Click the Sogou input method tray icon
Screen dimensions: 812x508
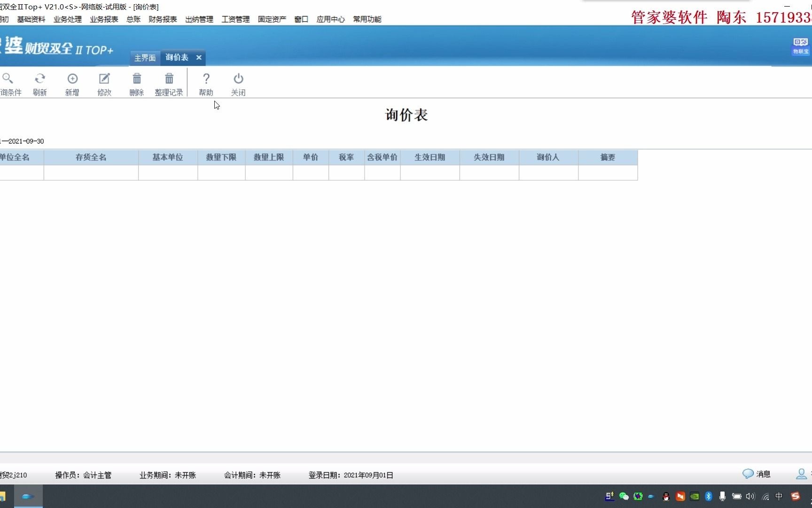[x=795, y=496]
